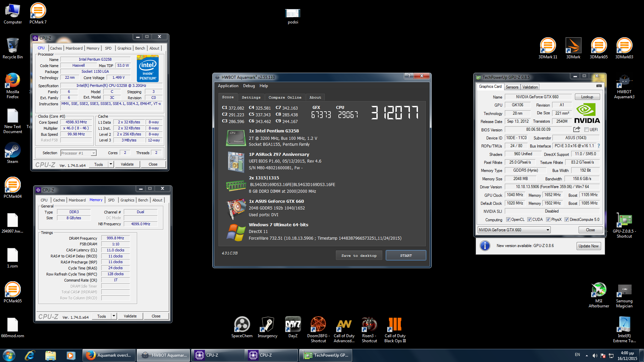Image resolution: width=644 pixels, height=362 pixels.
Task: Open the Intel Extreme Tuning shortcut
Action: (624, 330)
